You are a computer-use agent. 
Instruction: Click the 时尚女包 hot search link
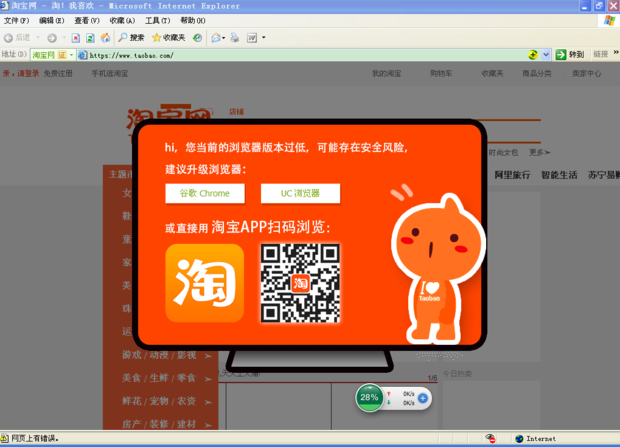503,152
